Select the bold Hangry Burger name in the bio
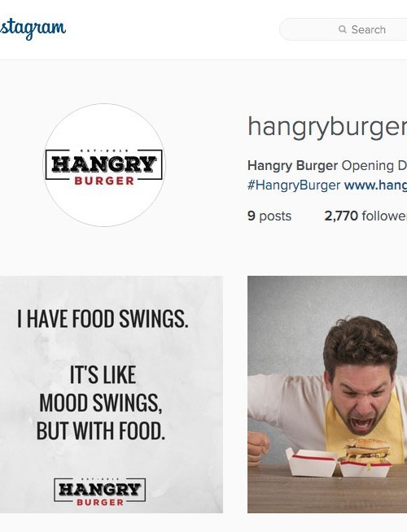 (292, 166)
